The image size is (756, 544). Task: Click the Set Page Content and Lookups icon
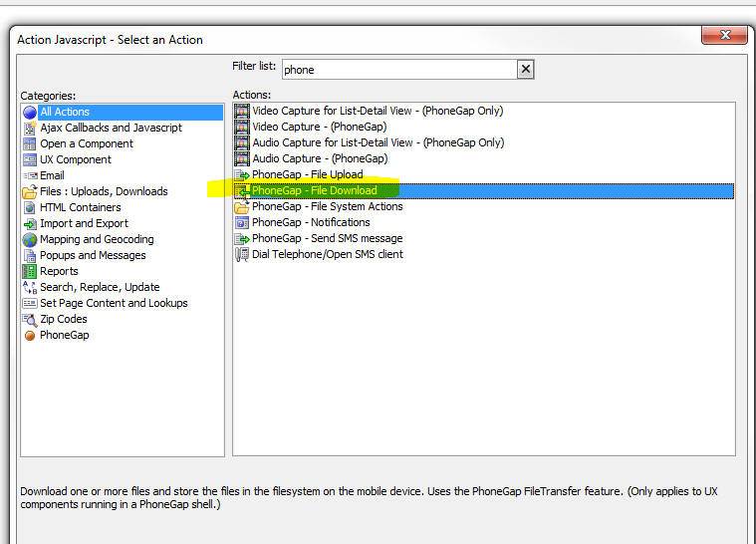click(30, 303)
